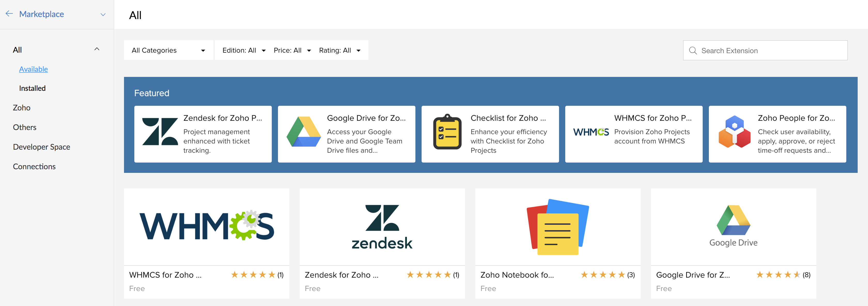868x306 pixels.
Task: Click 'Access your Google Drive' featured description
Action: [x=365, y=141]
